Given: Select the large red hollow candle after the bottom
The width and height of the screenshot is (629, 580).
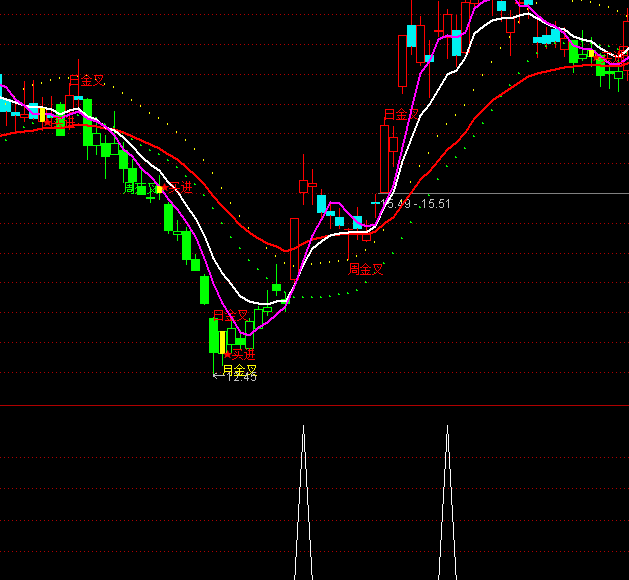Looking at the screenshot, I should (293, 248).
